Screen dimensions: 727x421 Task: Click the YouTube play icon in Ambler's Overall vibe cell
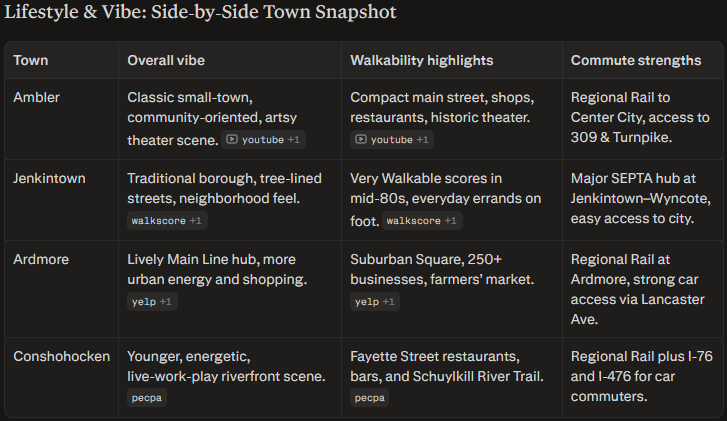(232, 140)
